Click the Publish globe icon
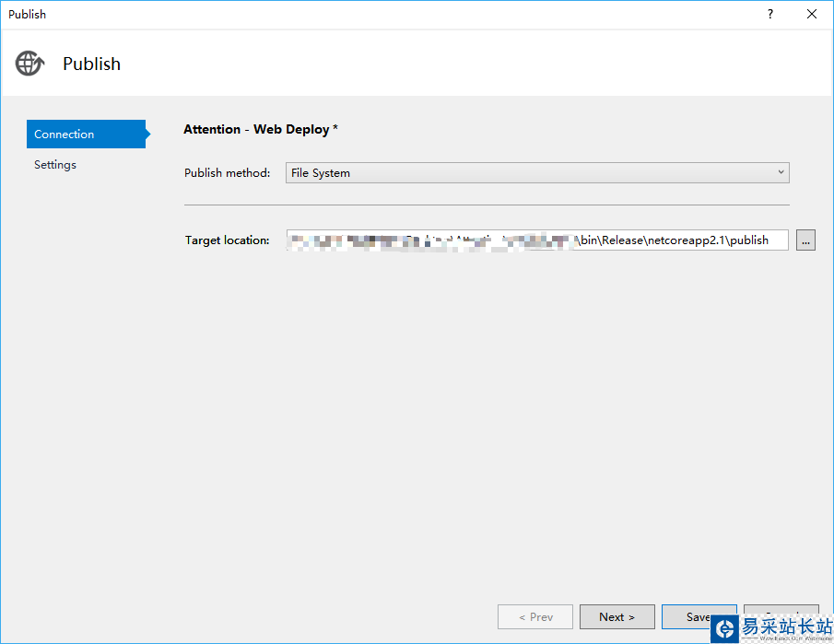The height and width of the screenshot is (644, 834). pos(29,64)
